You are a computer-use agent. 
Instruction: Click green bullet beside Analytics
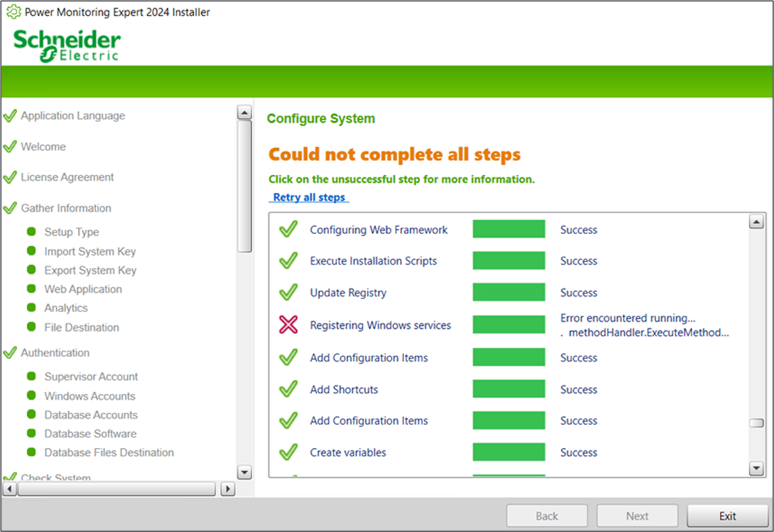[x=31, y=307]
